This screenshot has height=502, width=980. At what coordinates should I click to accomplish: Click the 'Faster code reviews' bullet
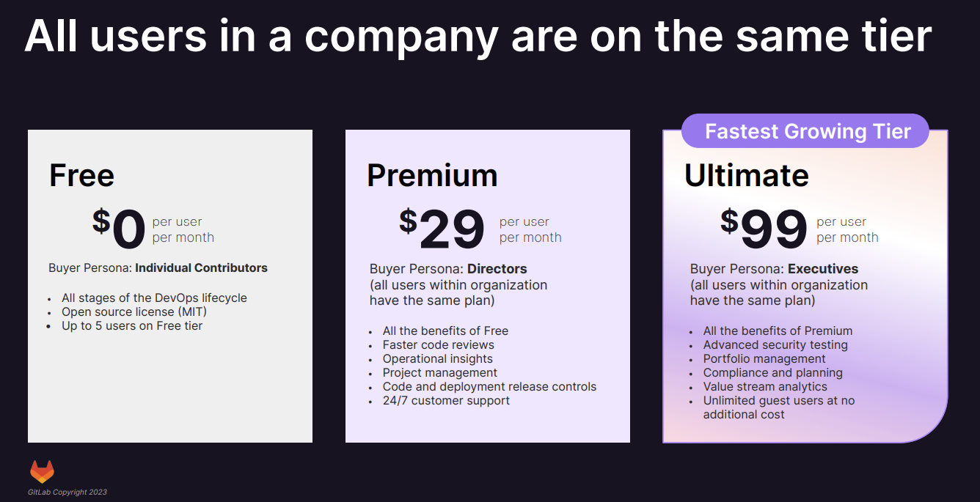coord(438,345)
